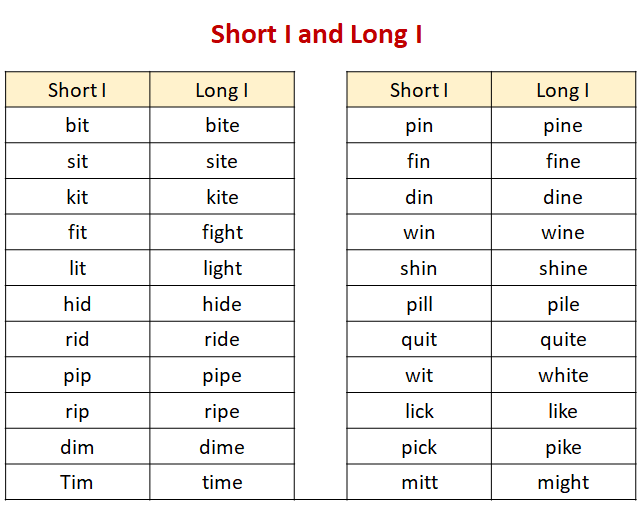Select the word 'hid' cell
The width and height of the screenshot is (642, 507).
click(77, 304)
